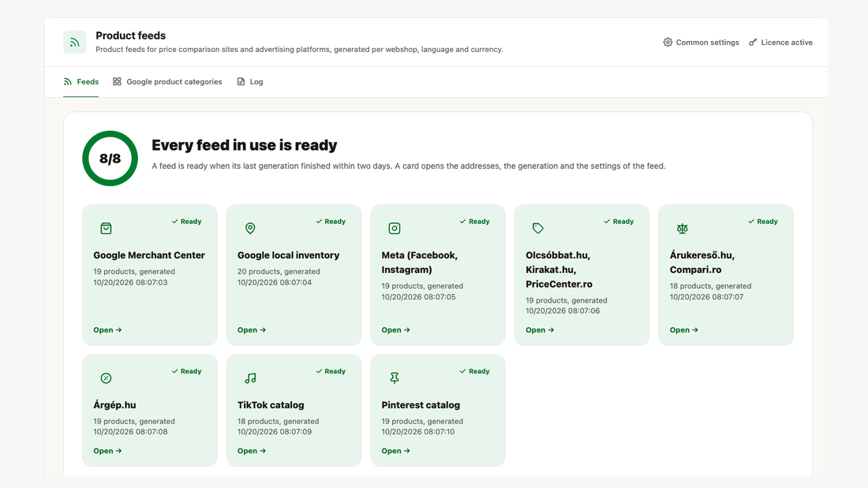Click the Olcsóbbat.hu price tag icon
The height and width of the screenshot is (488, 868).
pos(538,228)
